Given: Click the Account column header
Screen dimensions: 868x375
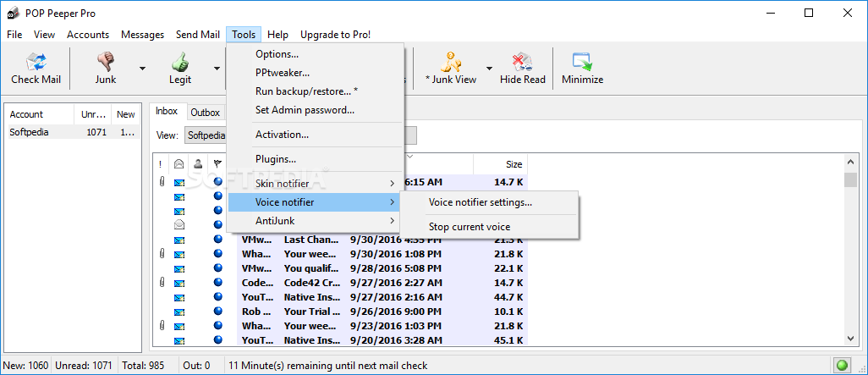Looking at the screenshot, I should (40, 114).
